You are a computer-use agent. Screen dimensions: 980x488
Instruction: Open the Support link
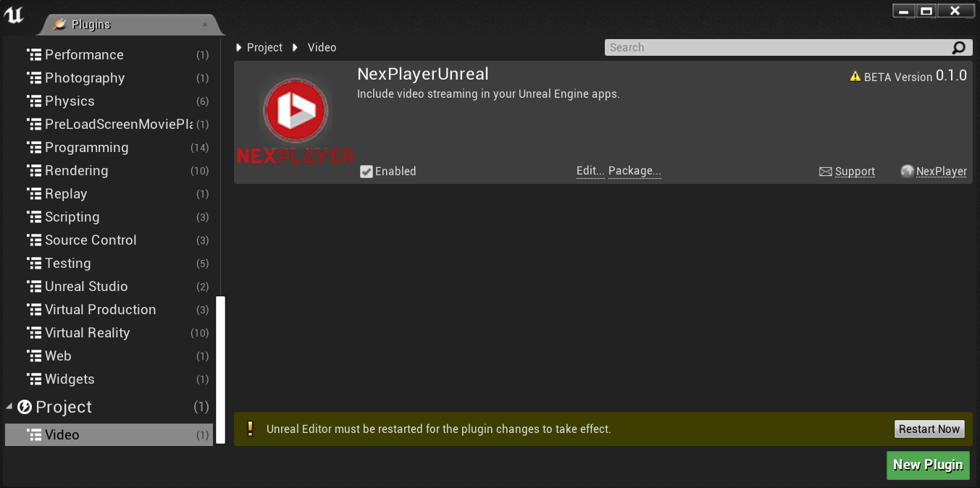[x=855, y=172]
